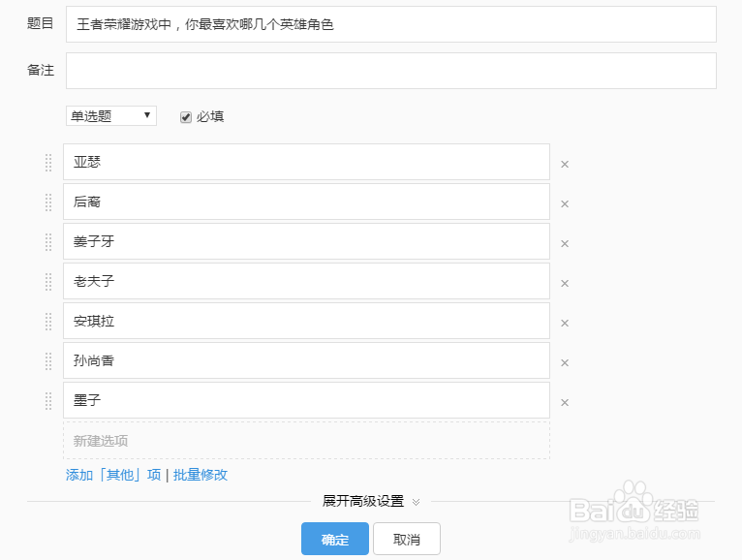Remove the 姜子牙 option

[x=565, y=244]
